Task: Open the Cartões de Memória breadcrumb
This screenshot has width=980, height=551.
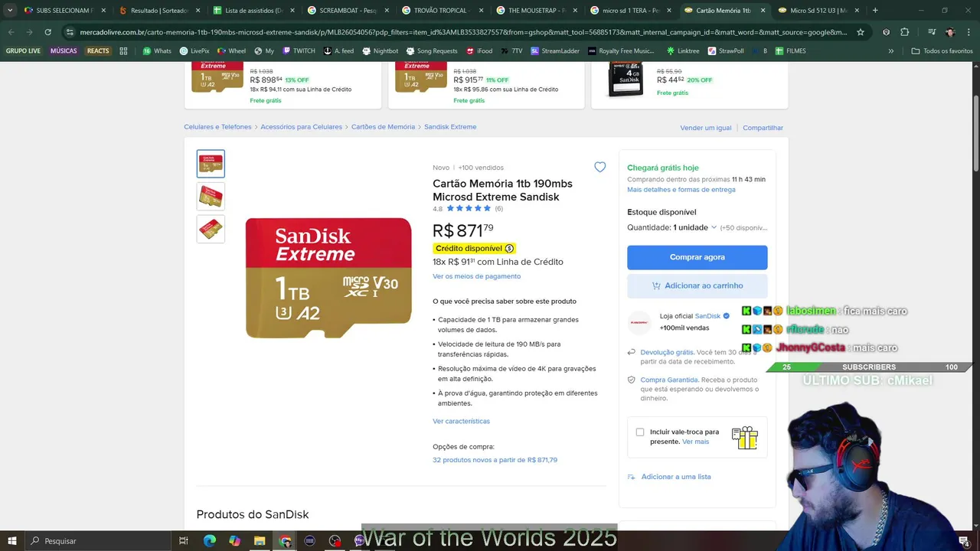Action: 383,127
